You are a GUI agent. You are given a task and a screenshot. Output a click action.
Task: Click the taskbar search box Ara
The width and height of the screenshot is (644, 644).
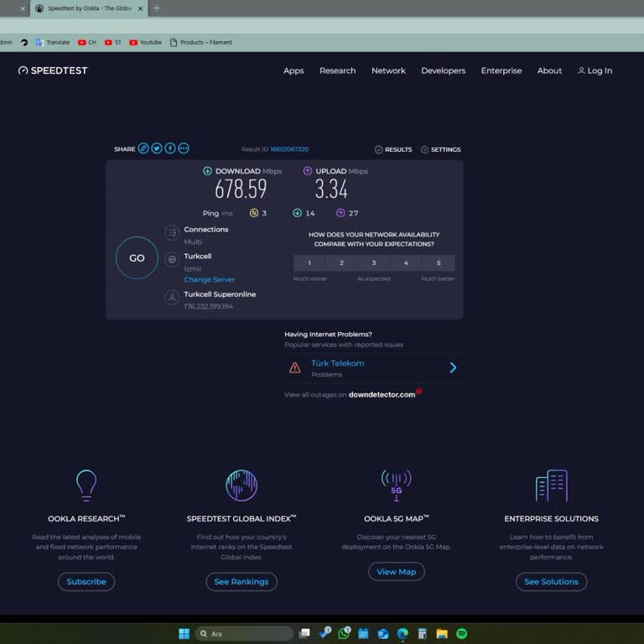[244, 634]
